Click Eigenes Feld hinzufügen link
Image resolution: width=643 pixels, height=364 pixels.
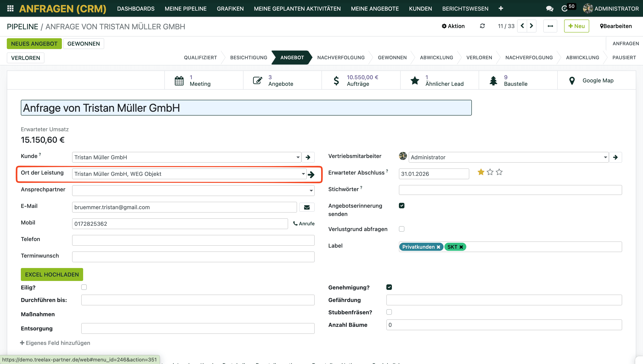(55, 343)
